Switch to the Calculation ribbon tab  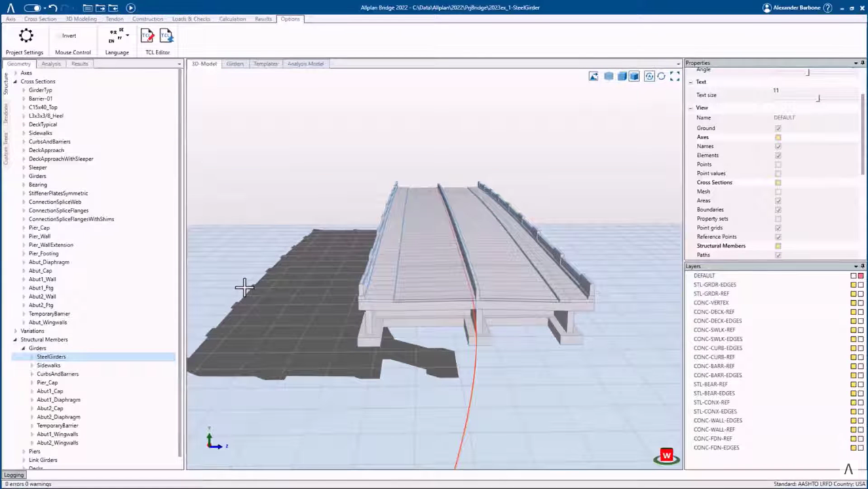pyautogui.click(x=232, y=18)
